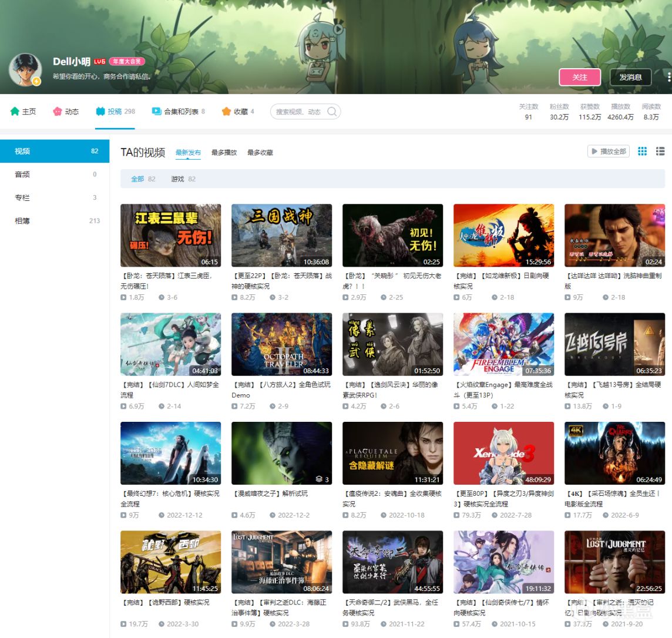Screen dimensions: 672x638
Task: Open the 投稿 298 tab
Action: 115,112
